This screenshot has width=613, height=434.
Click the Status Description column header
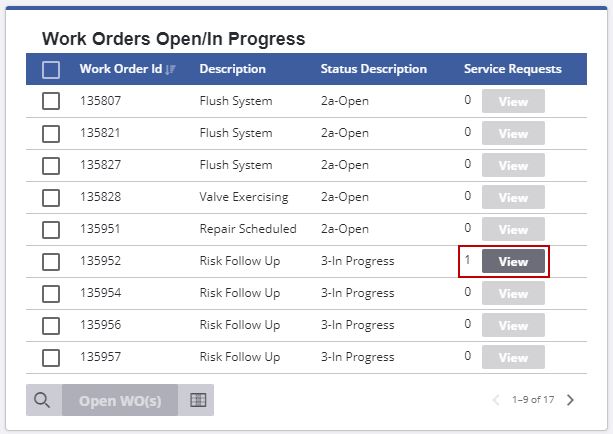[373, 69]
